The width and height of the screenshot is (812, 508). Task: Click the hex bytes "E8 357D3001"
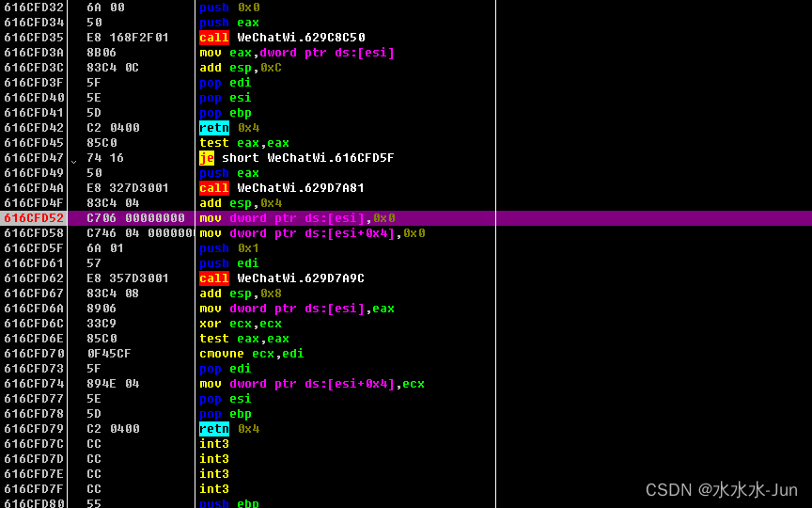tap(128, 278)
